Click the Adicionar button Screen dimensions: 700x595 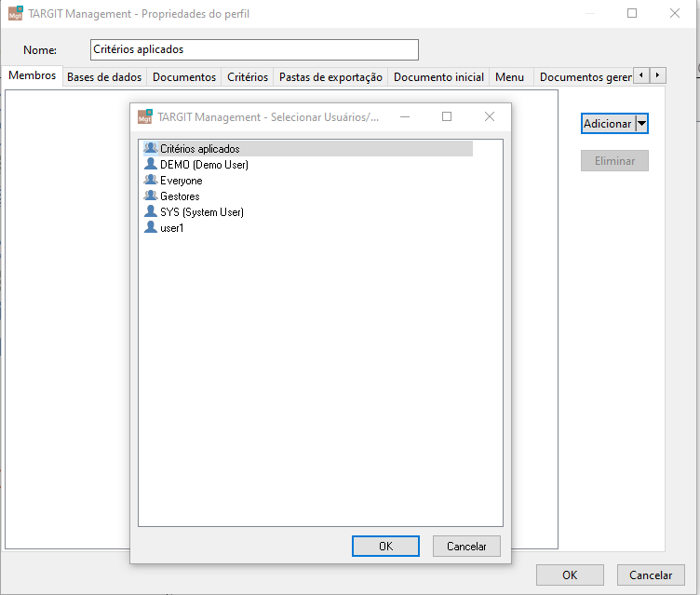point(608,124)
